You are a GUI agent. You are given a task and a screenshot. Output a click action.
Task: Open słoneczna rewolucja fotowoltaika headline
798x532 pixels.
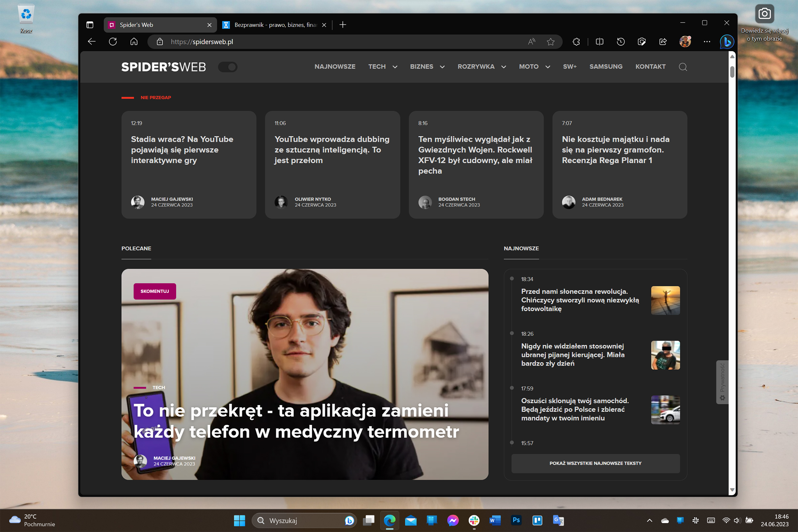tap(580, 300)
